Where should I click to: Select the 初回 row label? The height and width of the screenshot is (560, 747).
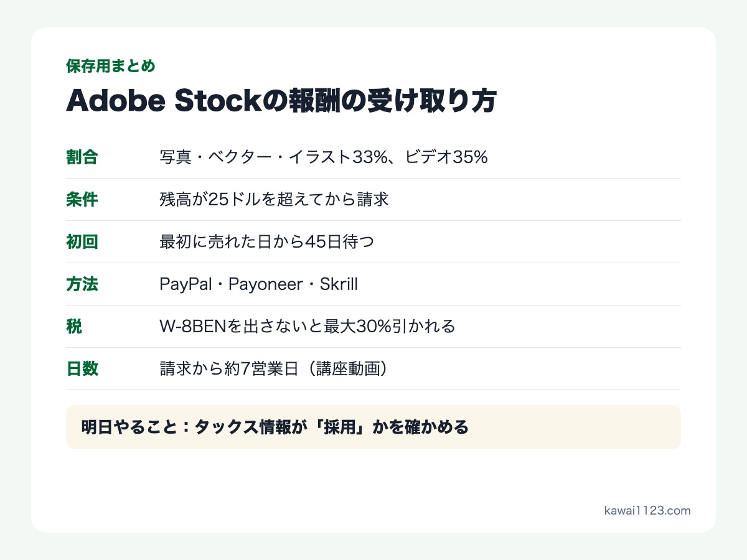pyautogui.click(x=82, y=242)
